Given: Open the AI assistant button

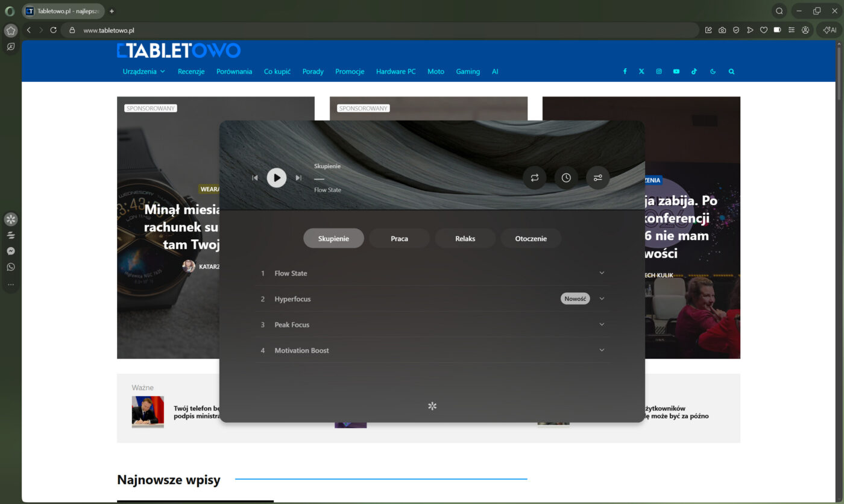Looking at the screenshot, I should tap(829, 30).
